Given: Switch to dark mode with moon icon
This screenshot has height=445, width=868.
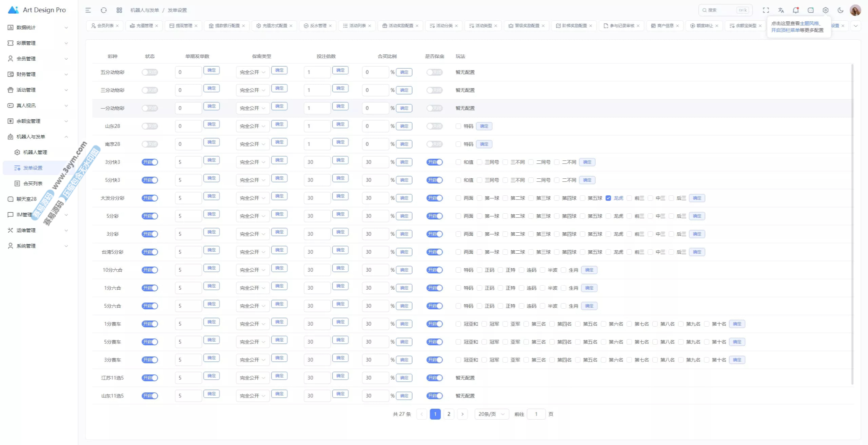Looking at the screenshot, I should point(841,10).
